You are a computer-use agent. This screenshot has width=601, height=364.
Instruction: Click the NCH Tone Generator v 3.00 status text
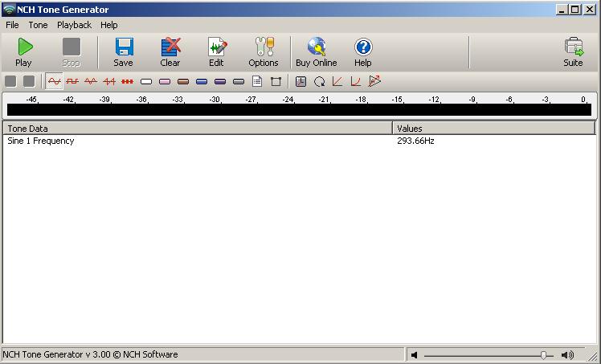(91, 354)
